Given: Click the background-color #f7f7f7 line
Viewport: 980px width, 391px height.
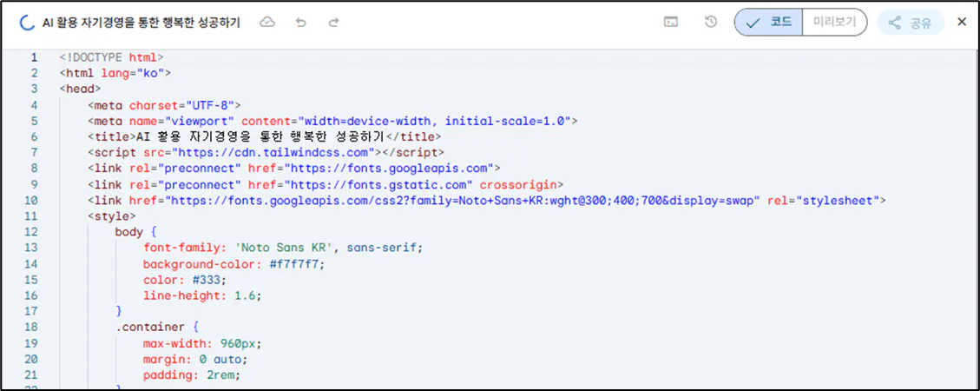Looking at the screenshot, I should pyautogui.click(x=234, y=264).
